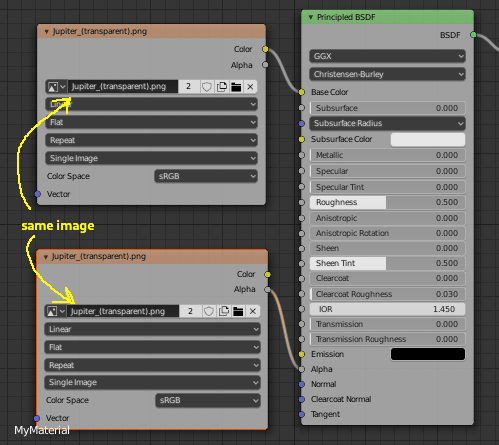Unlink image with X in top Jupiter node
Screen dimensions: 499x445
tap(250, 87)
